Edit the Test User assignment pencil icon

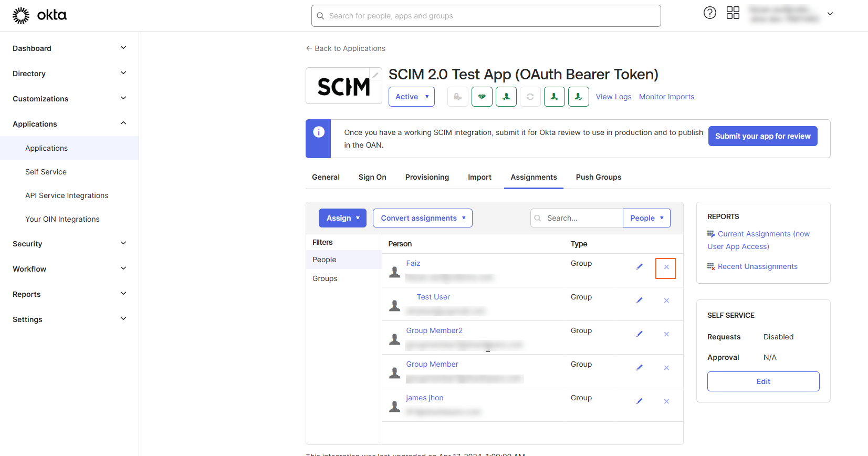[x=639, y=300]
